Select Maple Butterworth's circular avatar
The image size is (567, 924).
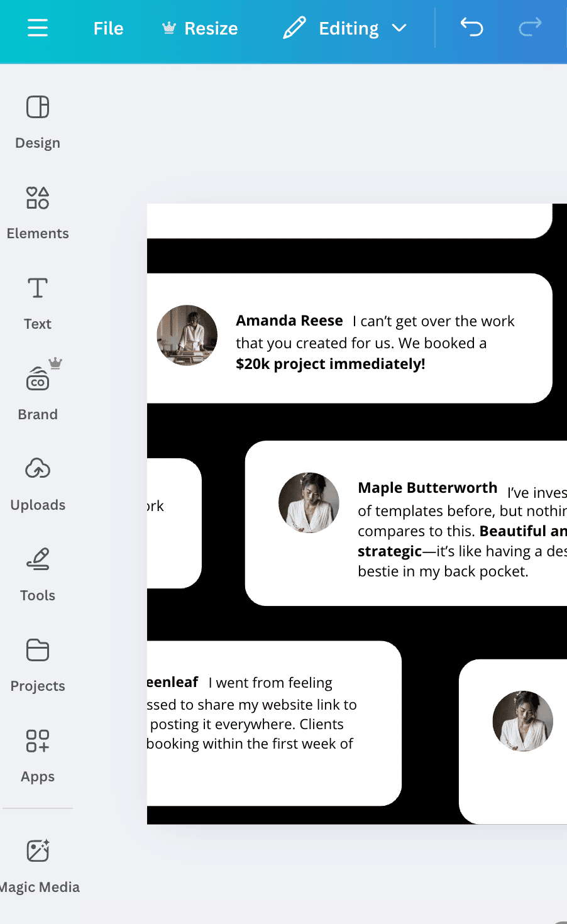[x=309, y=503]
